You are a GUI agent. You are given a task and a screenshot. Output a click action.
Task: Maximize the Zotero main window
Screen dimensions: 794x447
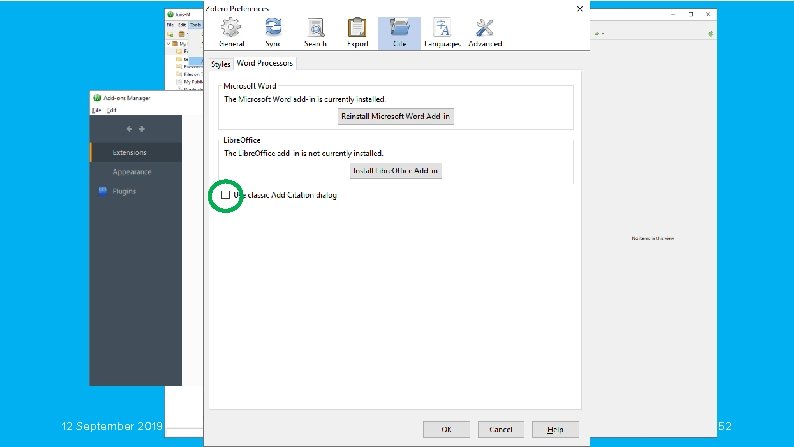[x=690, y=14]
